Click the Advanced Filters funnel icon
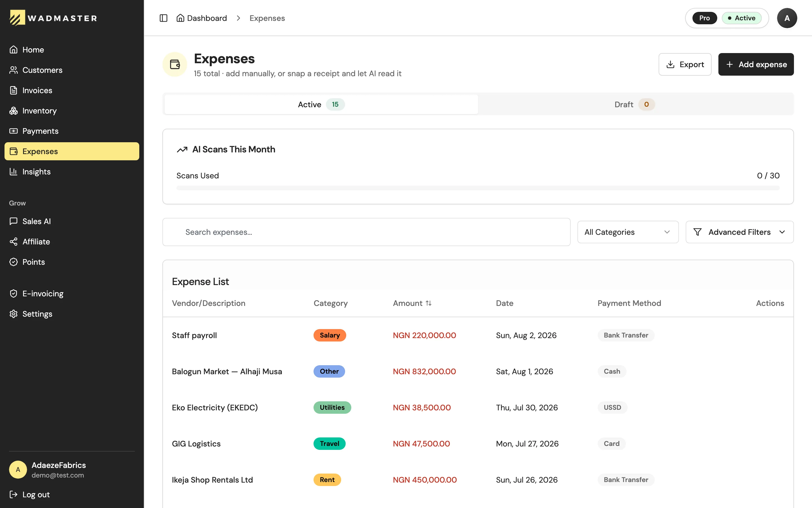Viewport: 812px width, 508px height. coord(697,232)
